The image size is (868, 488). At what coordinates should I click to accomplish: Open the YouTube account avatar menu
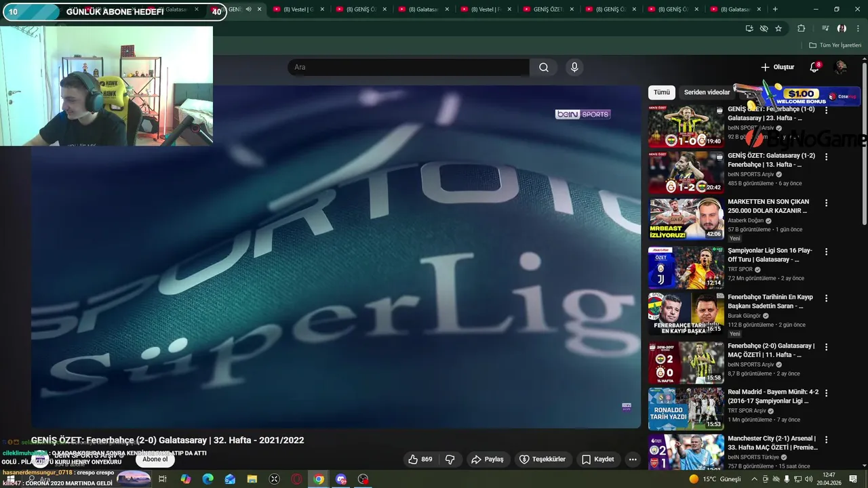pos(841,67)
